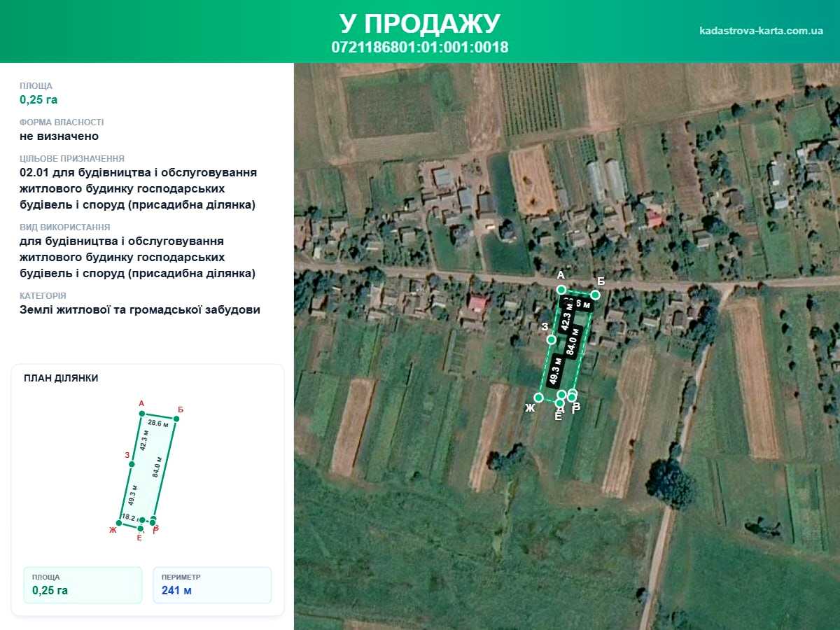
Task: Click vertex marker Ж on the satellite map
Action: pyautogui.click(x=538, y=398)
